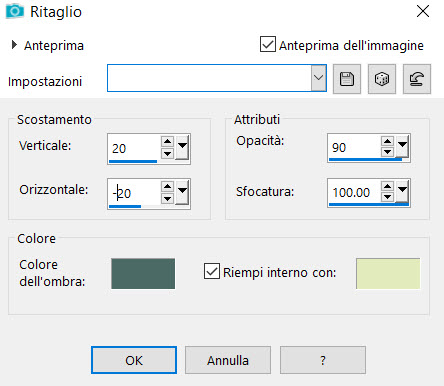444x386 pixels.
Task: Decrease the Orizzontale value with down arrow
Action: (167, 199)
